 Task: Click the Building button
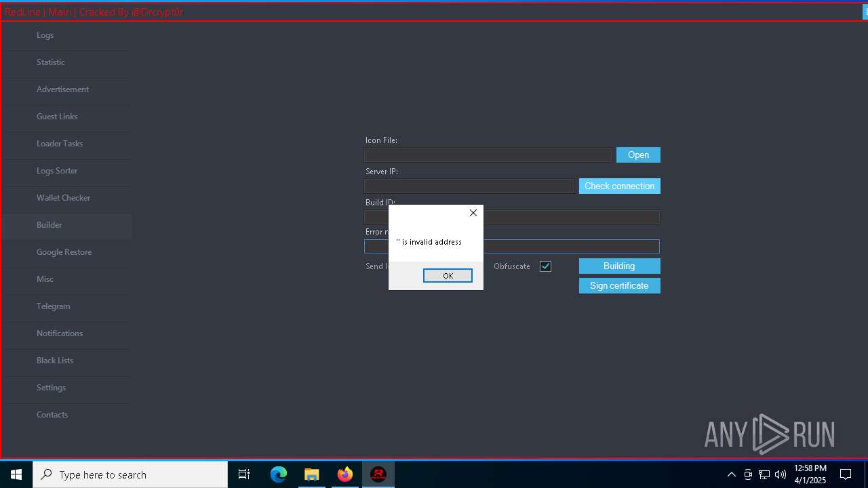[x=620, y=266]
